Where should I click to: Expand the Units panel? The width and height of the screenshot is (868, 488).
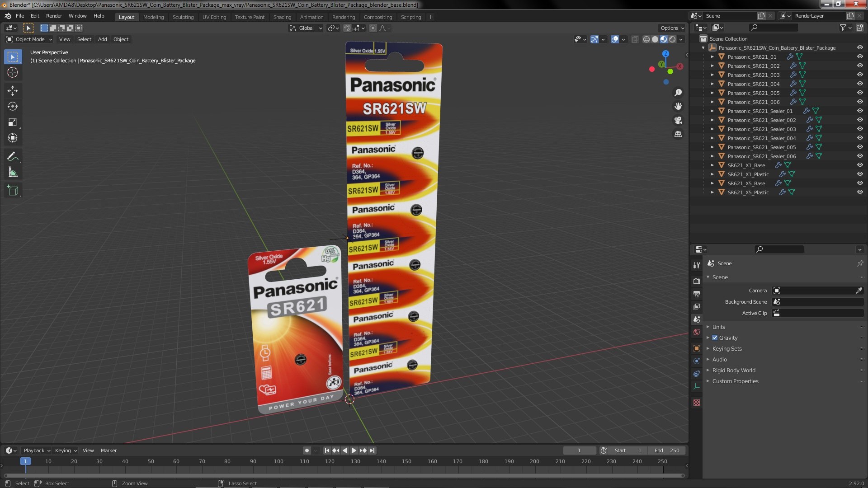(718, 327)
